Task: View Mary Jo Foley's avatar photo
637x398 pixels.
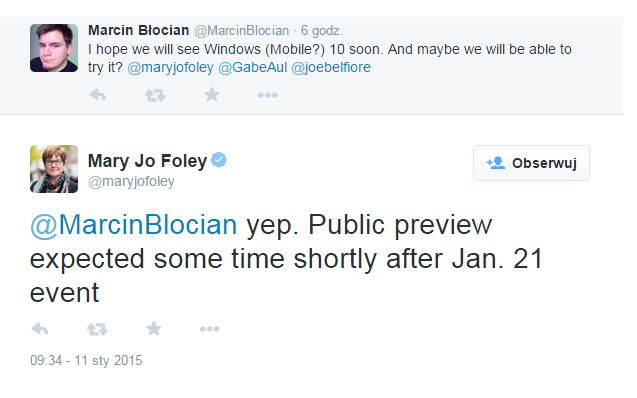Action: [x=54, y=169]
